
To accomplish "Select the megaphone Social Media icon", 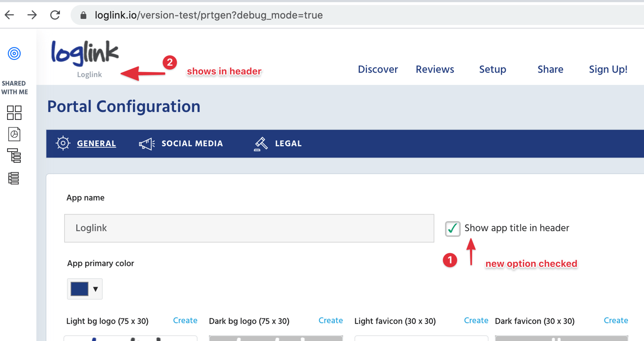I will pyautogui.click(x=147, y=143).
